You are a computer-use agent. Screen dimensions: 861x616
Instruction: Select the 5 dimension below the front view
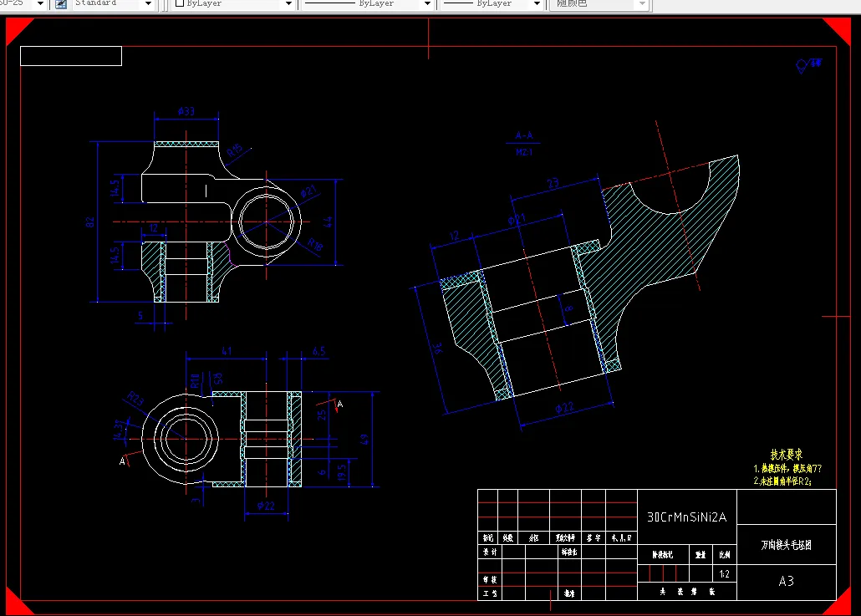pyautogui.click(x=140, y=316)
